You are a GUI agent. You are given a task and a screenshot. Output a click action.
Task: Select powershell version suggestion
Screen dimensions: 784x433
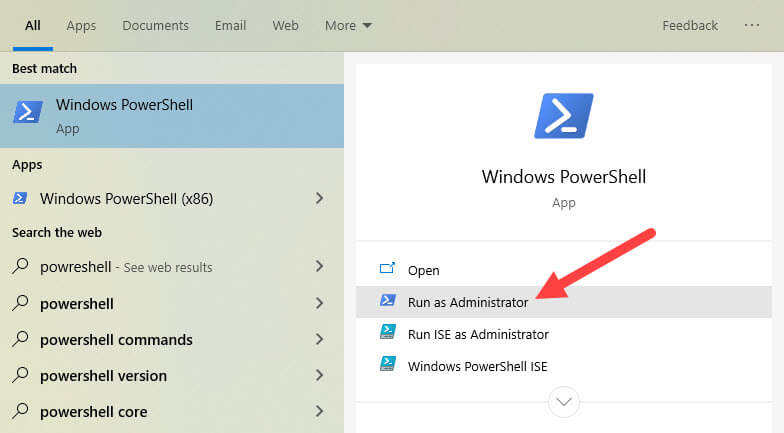[x=172, y=376]
